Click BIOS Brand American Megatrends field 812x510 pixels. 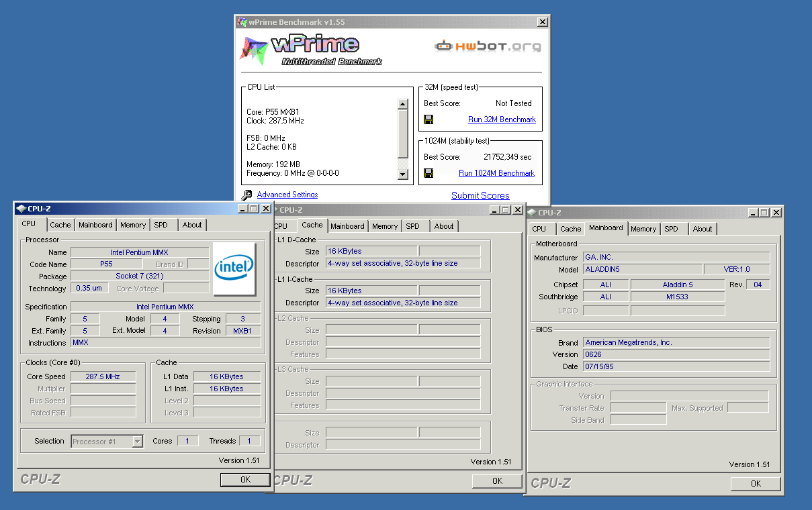pyautogui.click(x=676, y=342)
